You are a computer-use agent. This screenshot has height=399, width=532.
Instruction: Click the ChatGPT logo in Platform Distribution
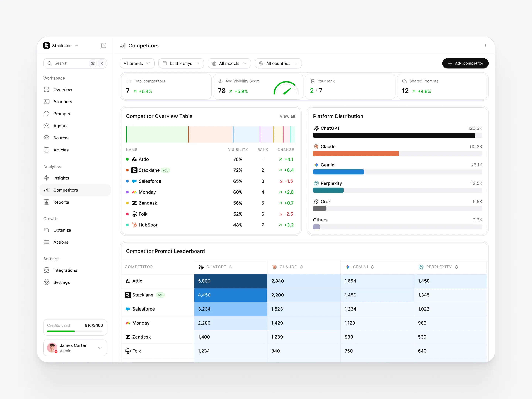[316, 128]
